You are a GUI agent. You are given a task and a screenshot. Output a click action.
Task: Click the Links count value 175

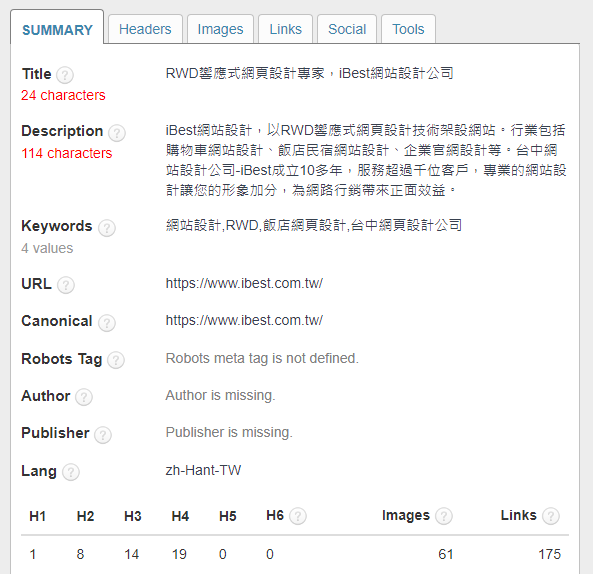pos(550,554)
